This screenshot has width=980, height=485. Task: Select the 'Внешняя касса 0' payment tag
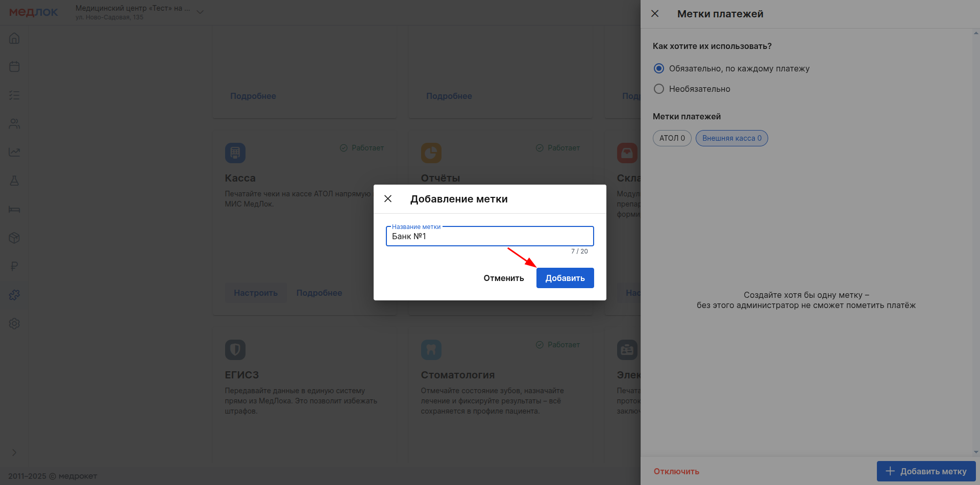(731, 138)
